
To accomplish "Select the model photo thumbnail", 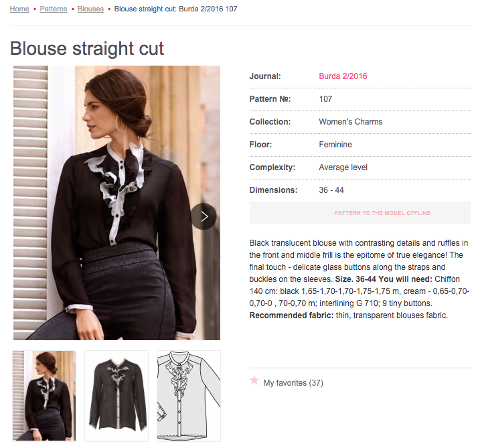I will coord(44,396).
